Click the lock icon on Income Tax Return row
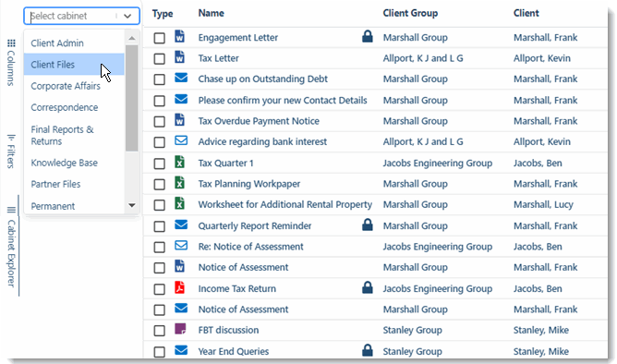617x364 pixels. click(x=368, y=287)
